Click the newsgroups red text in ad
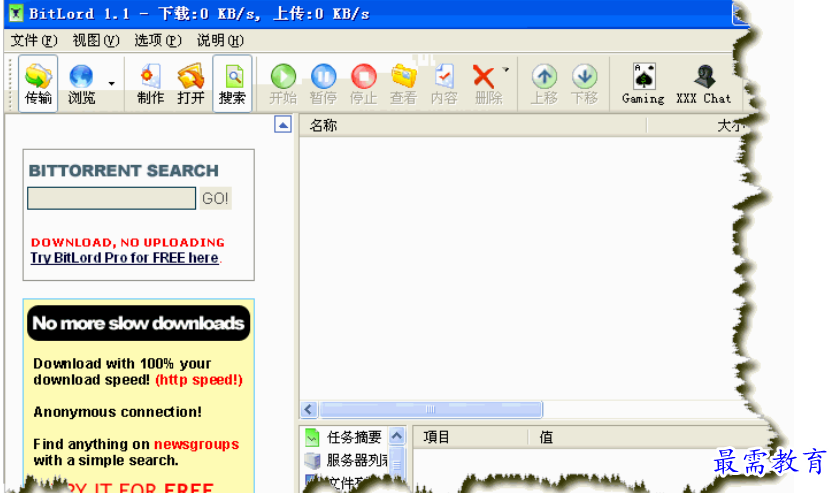Viewport: 835px width, 493px height. (197, 444)
